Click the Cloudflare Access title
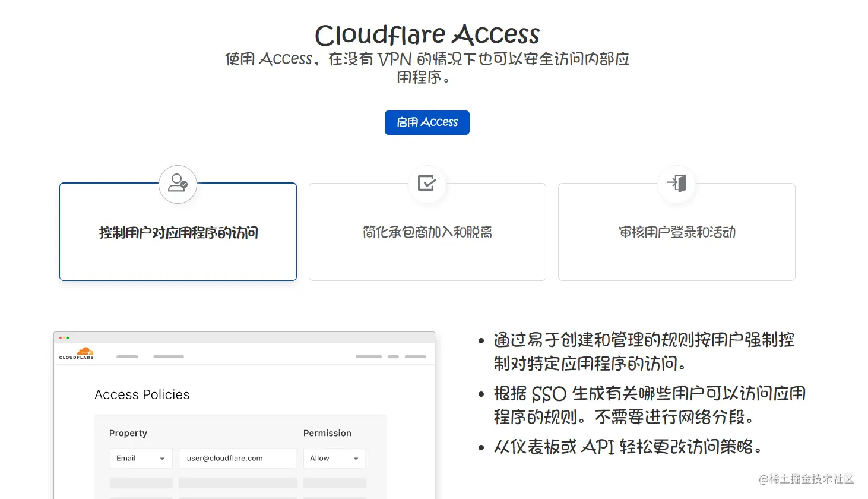 427,34
